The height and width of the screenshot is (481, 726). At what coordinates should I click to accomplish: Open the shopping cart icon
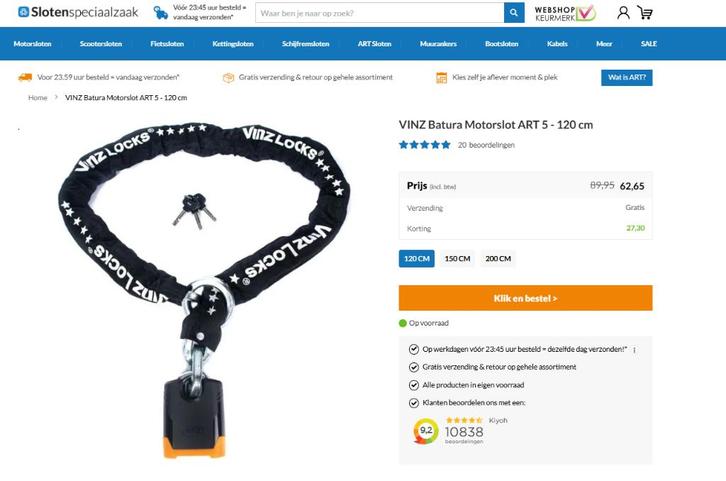tap(645, 12)
